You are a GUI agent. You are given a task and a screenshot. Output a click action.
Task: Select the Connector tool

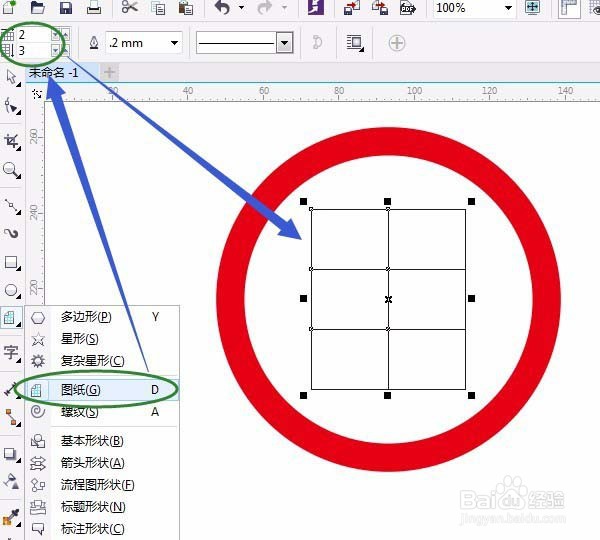coord(11,417)
